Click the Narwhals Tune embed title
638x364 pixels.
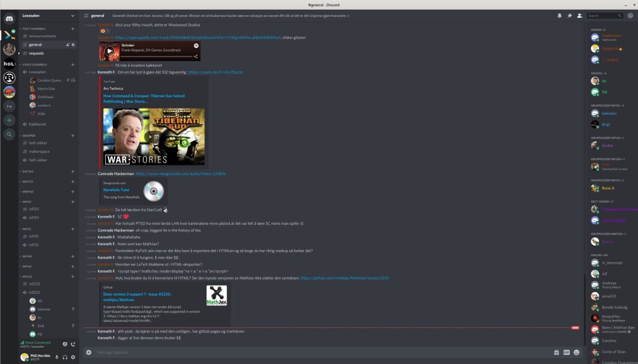pos(116,190)
